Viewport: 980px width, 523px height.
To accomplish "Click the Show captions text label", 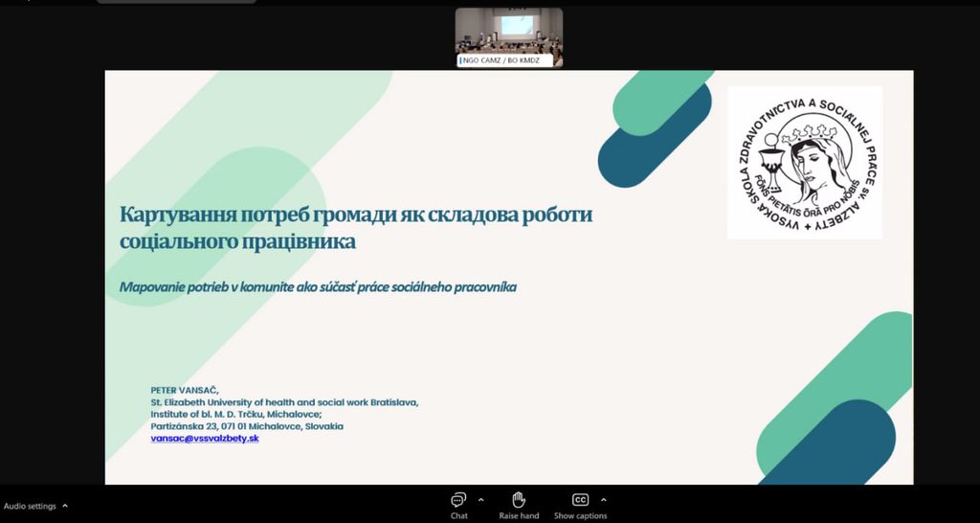I will tap(581, 516).
